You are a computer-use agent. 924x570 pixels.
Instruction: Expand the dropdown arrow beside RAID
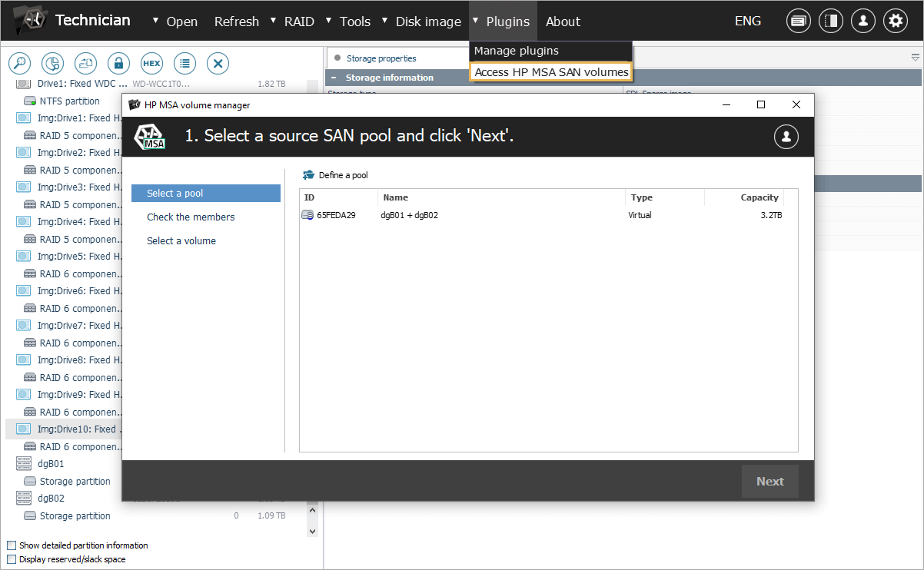coord(273,20)
